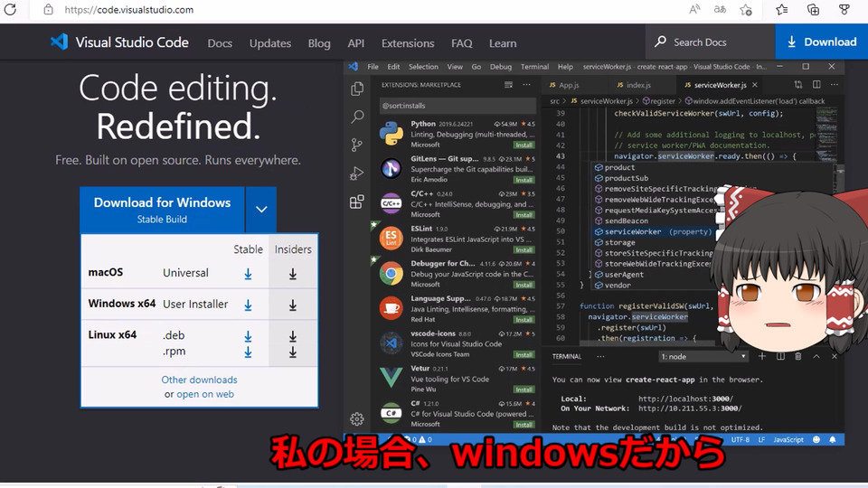Install the ESLint extension in the marketplace list
The width and height of the screenshot is (868, 488).
pyautogui.click(x=524, y=249)
